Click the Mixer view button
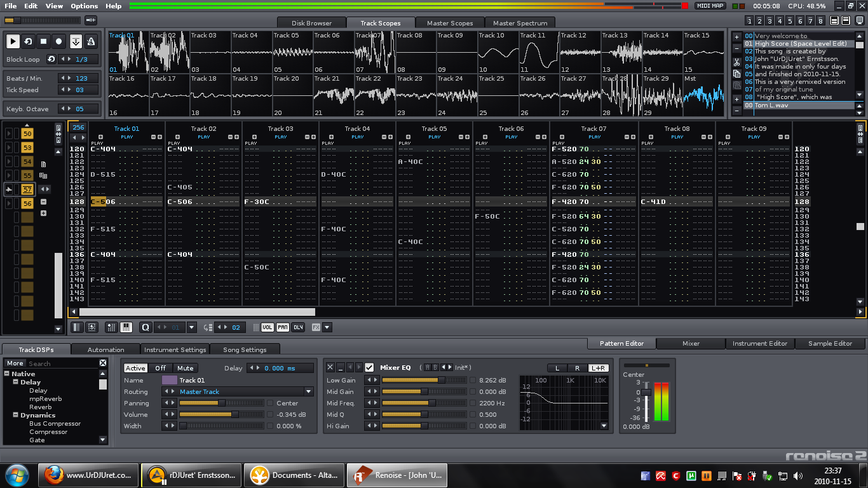 click(x=691, y=343)
